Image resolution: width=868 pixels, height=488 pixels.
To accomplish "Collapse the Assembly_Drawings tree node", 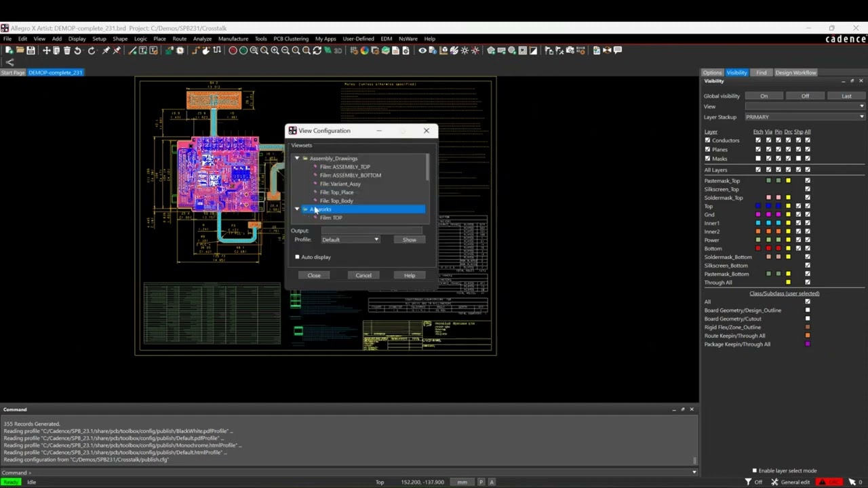I will click(296, 158).
